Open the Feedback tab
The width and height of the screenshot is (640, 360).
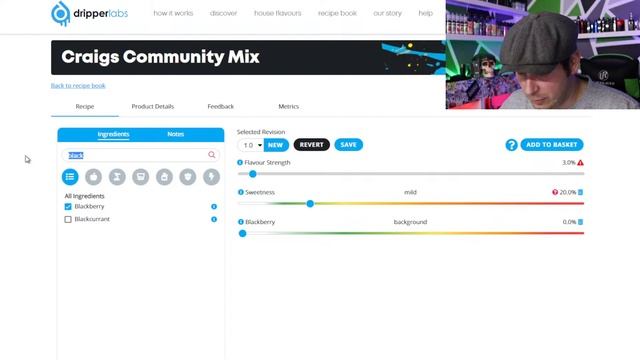point(220,107)
